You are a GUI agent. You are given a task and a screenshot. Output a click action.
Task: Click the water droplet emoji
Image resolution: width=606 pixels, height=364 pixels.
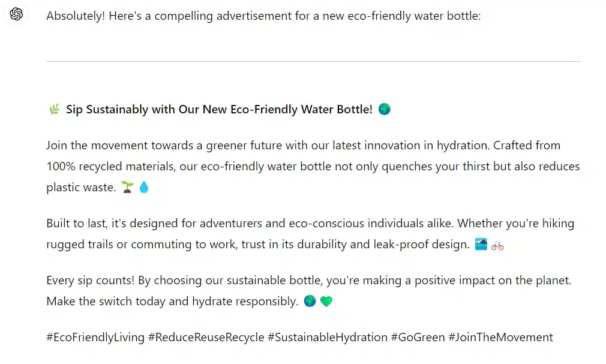pos(144,188)
